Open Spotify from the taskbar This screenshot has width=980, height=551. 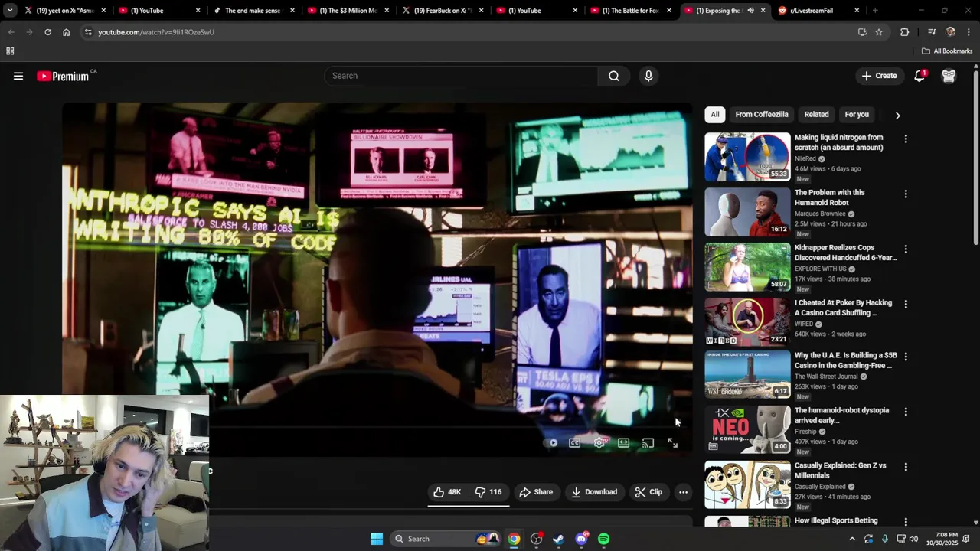click(604, 539)
